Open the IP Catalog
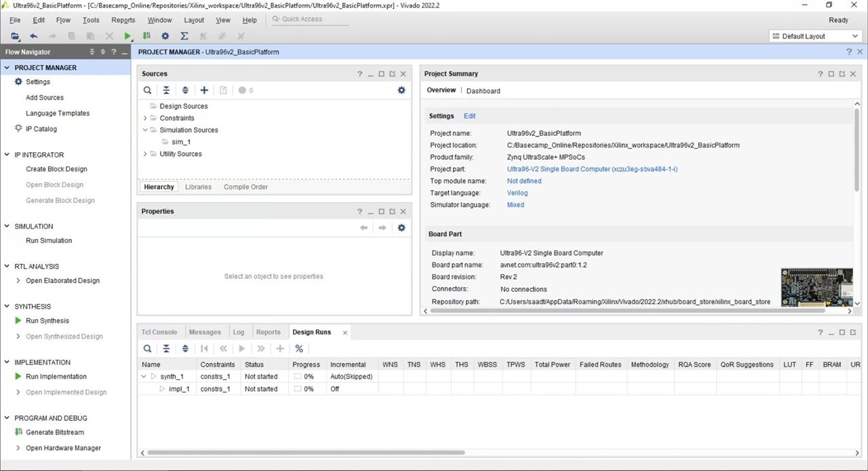 tap(41, 129)
